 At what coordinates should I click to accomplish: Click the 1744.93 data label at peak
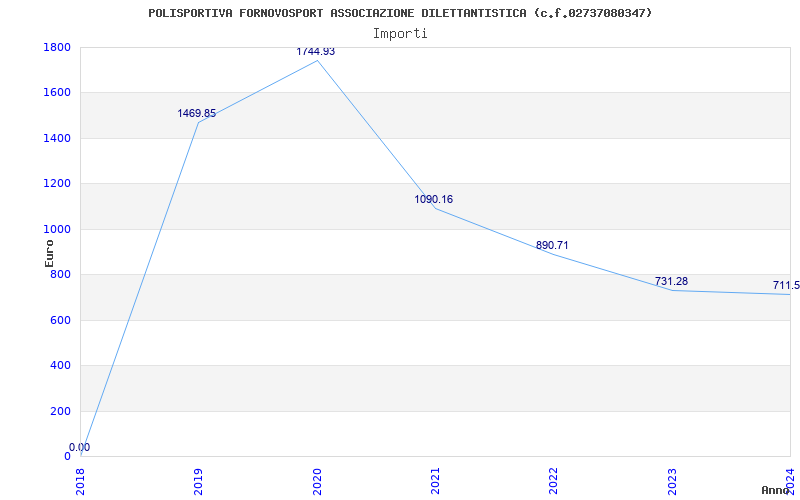click(x=316, y=52)
